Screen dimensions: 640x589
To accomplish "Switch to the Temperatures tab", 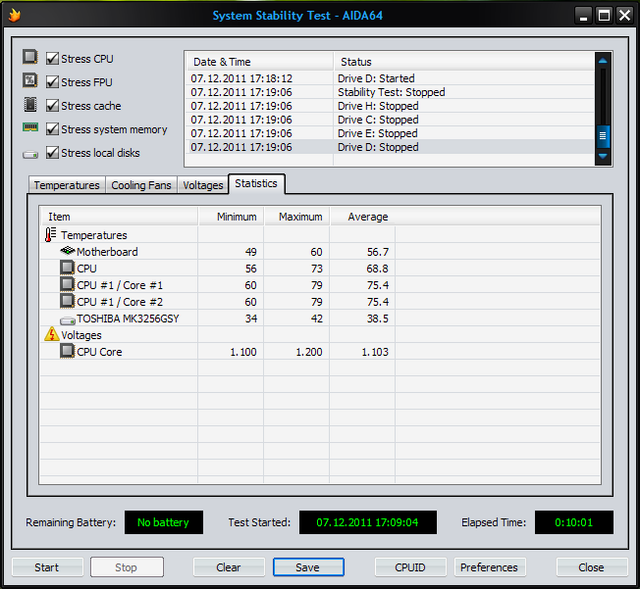I will [67, 185].
